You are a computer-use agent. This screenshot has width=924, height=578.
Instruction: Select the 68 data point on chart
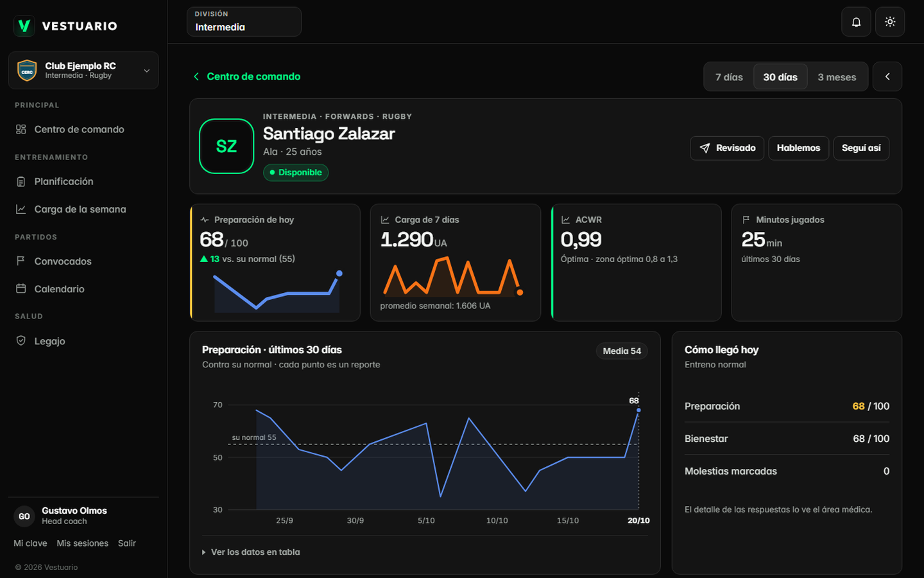638,410
